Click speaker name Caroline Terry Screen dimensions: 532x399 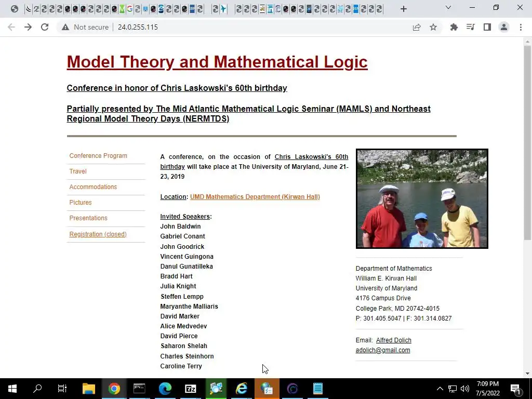click(181, 366)
